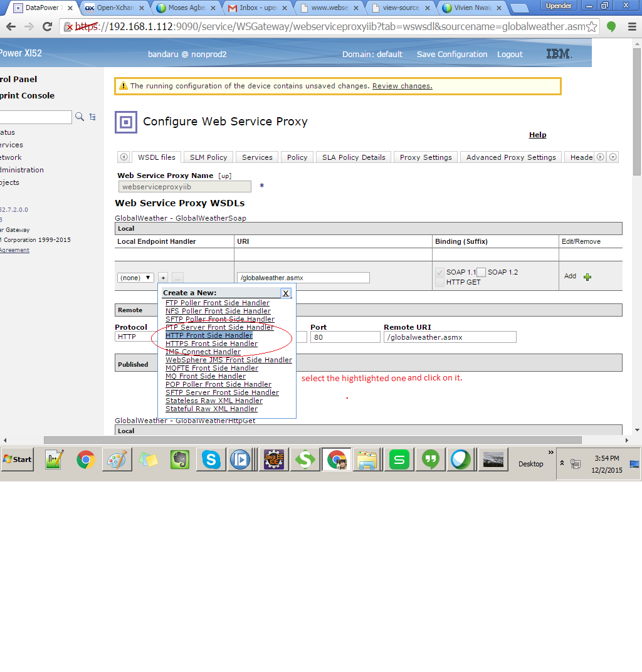The image size is (642, 672).
Task: Click the + button beside the handler dropdown
Action: click(163, 277)
